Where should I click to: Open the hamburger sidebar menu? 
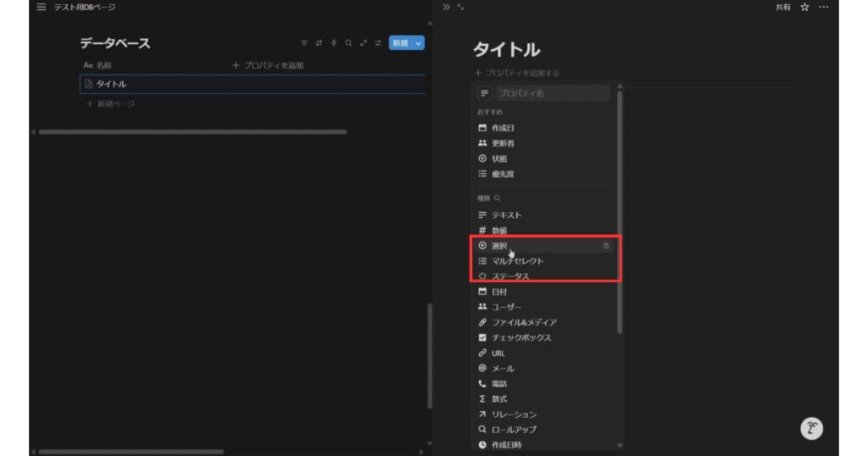click(42, 7)
